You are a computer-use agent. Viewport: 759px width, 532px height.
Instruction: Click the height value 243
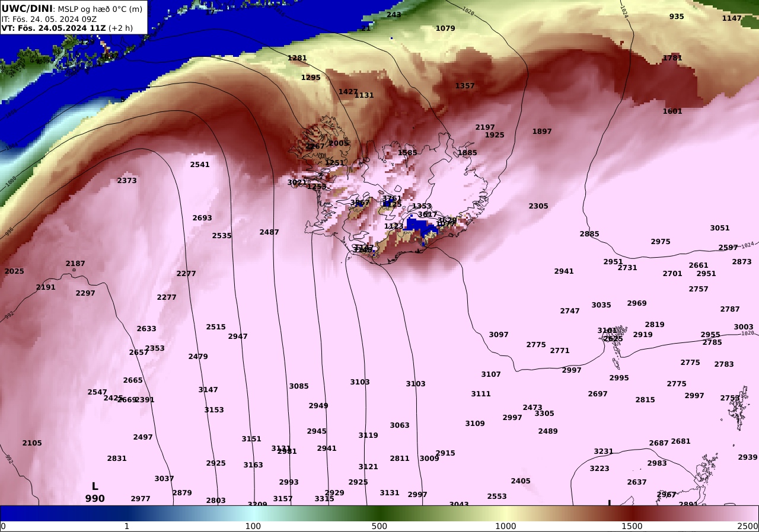pos(394,15)
